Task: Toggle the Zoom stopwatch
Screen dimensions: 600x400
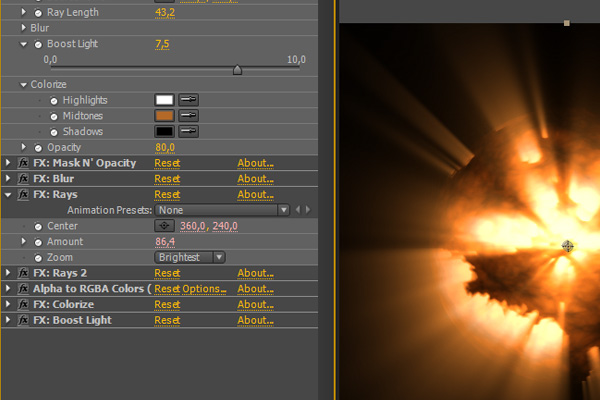Action: [38, 258]
